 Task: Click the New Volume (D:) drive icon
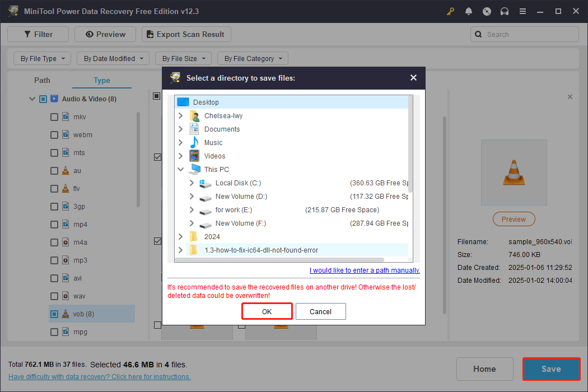pyautogui.click(x=206, y=197)
